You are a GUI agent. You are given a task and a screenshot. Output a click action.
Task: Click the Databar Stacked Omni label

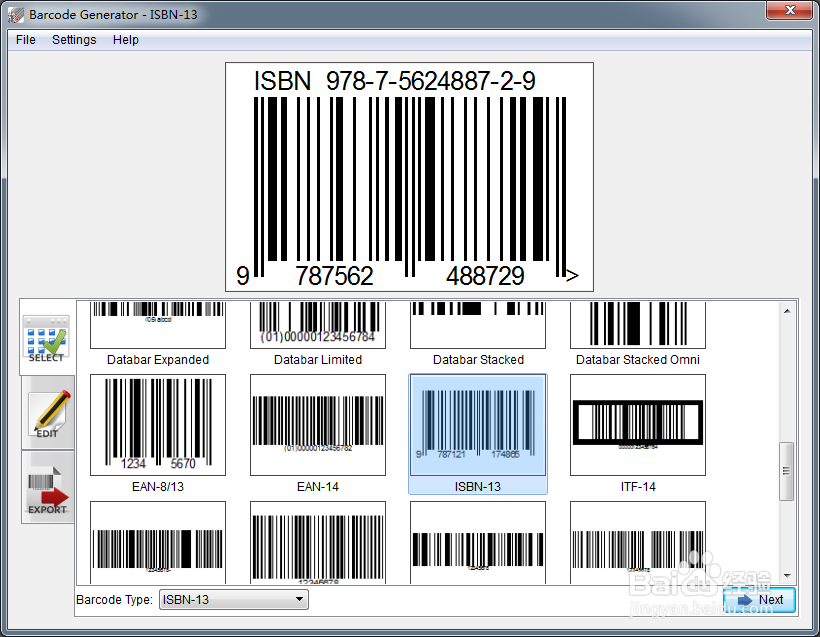tap(638, 360)
